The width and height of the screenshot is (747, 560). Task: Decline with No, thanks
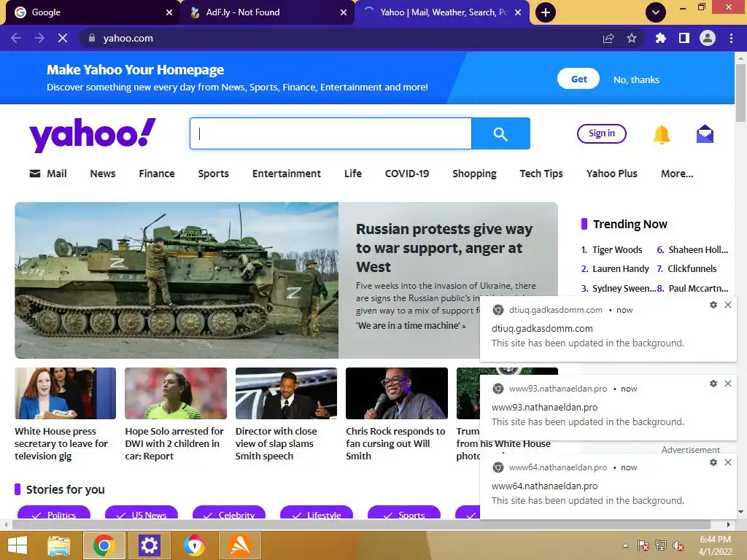636,79
